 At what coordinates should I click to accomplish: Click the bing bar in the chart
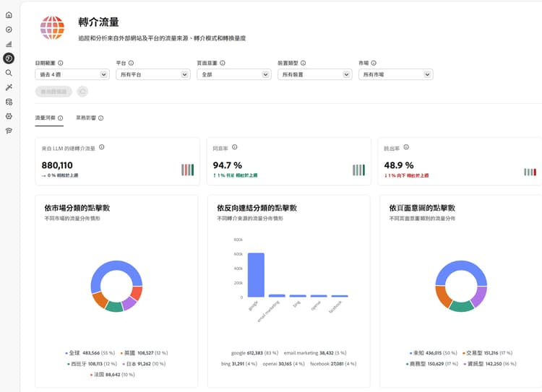click(x=298, y=296)
